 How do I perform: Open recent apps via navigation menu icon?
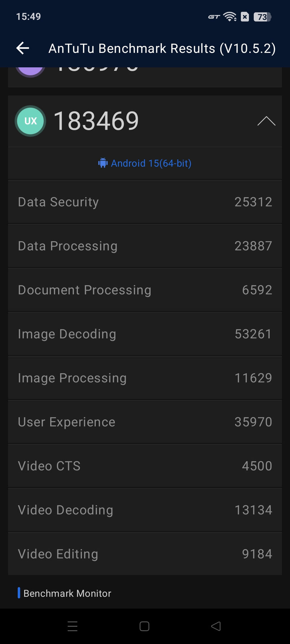tap(72, 626)
